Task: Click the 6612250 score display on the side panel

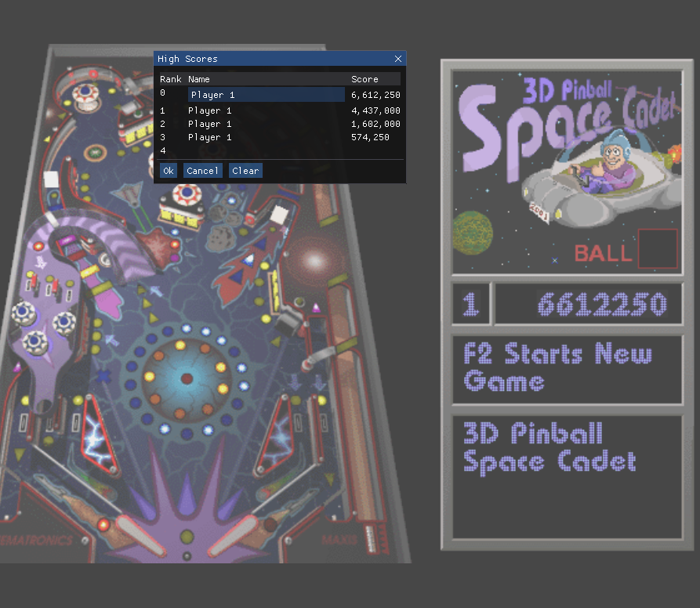Action: [589, 304]
